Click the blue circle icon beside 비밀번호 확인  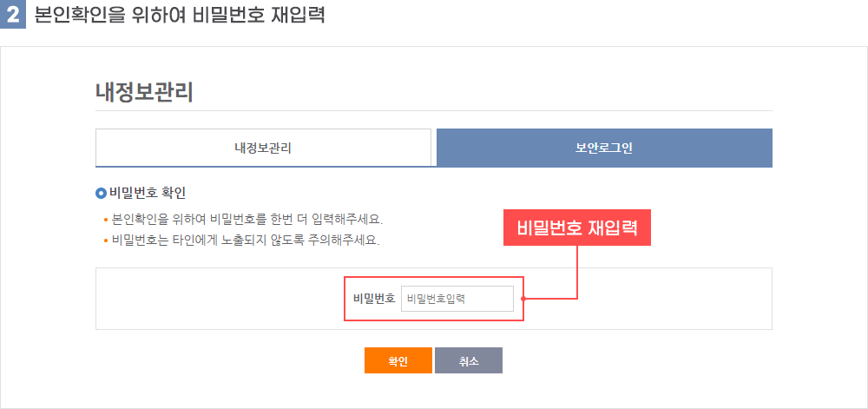point(101,194)
